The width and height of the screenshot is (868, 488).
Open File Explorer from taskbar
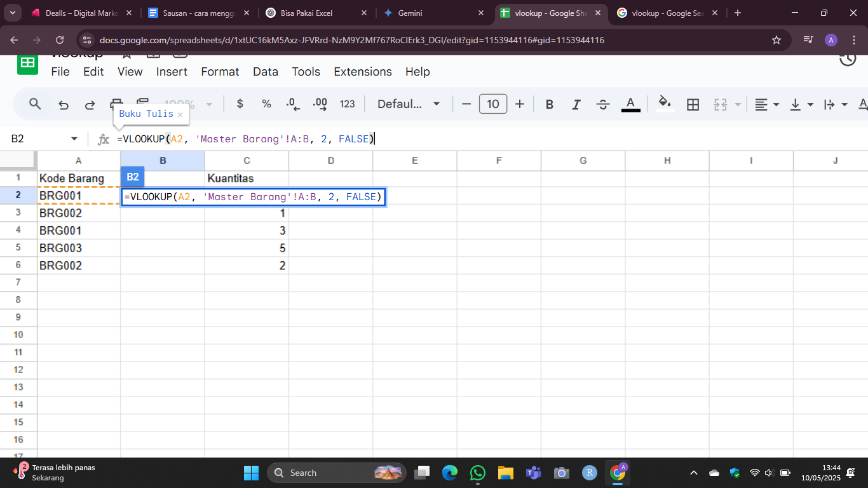[505, 473]
